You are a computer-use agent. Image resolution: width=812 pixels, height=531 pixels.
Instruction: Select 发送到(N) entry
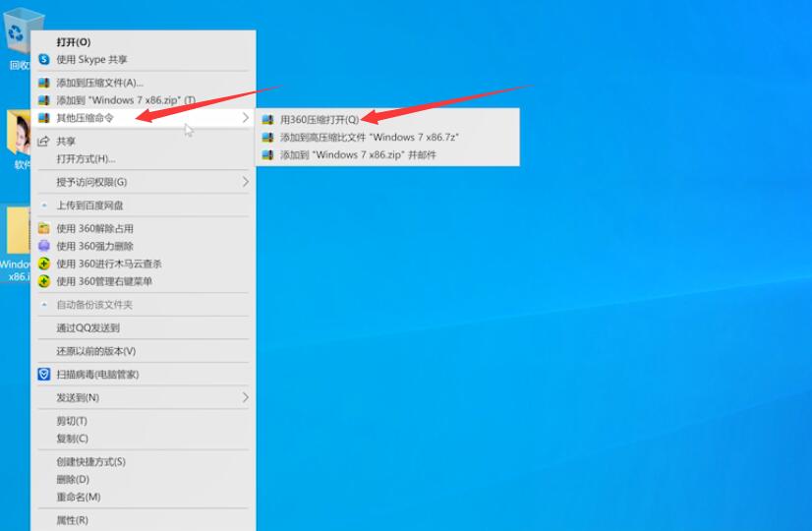click(x=143, y=397)
